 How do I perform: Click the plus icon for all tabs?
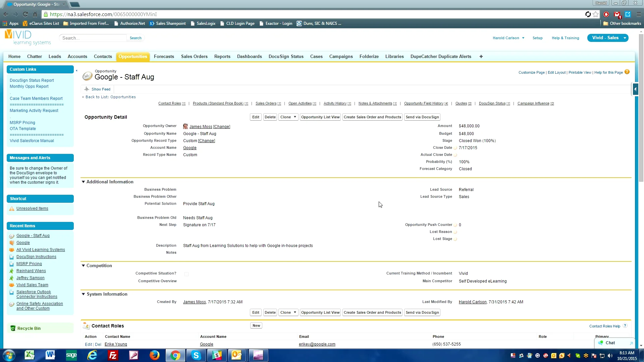tap(481, 57)
